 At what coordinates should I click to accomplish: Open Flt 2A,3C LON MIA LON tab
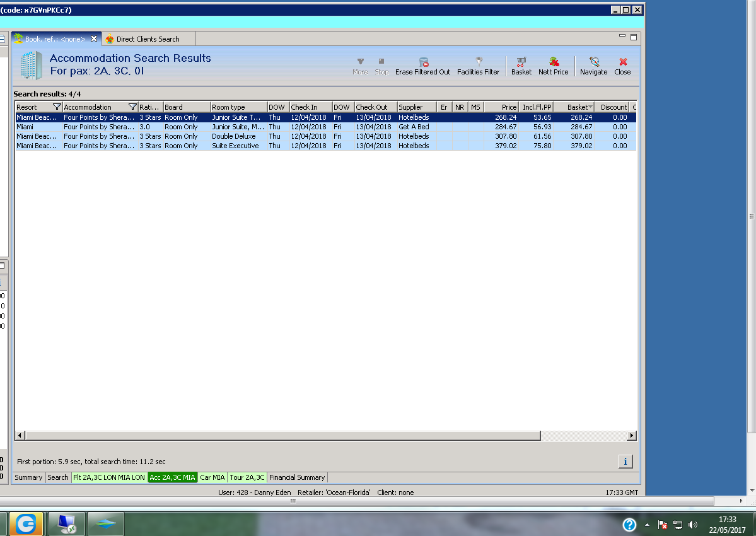point(109,477)
